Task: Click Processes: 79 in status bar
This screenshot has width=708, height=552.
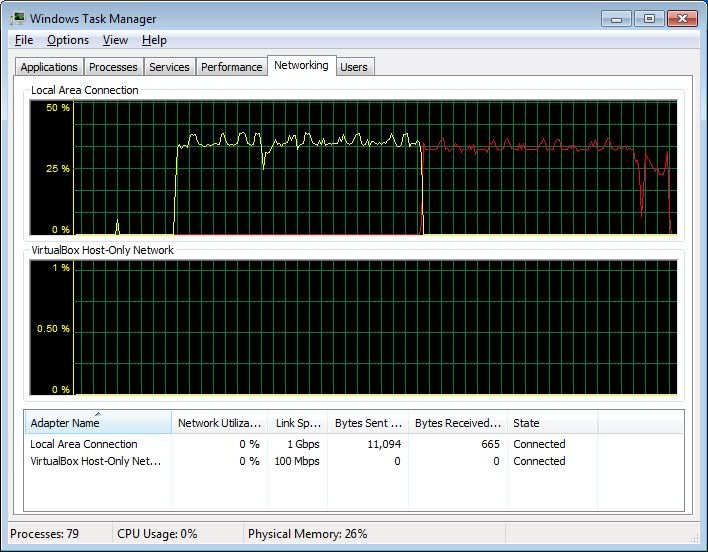Action: coord(44,534)
